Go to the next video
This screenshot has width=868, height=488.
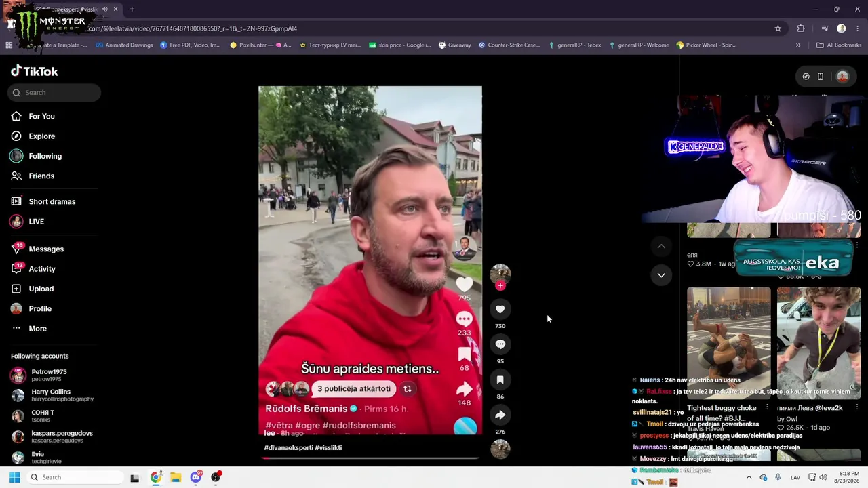tap(661, 275)
